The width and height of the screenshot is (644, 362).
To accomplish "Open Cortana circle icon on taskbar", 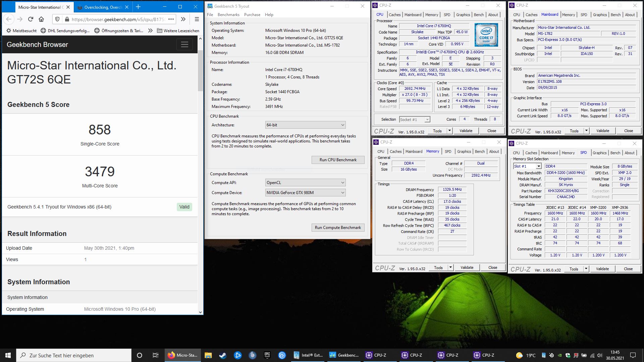I will [x=140, y=355].
